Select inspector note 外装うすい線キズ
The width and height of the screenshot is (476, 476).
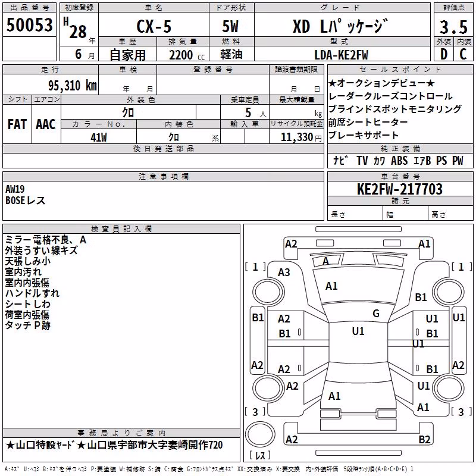(41, 250)
